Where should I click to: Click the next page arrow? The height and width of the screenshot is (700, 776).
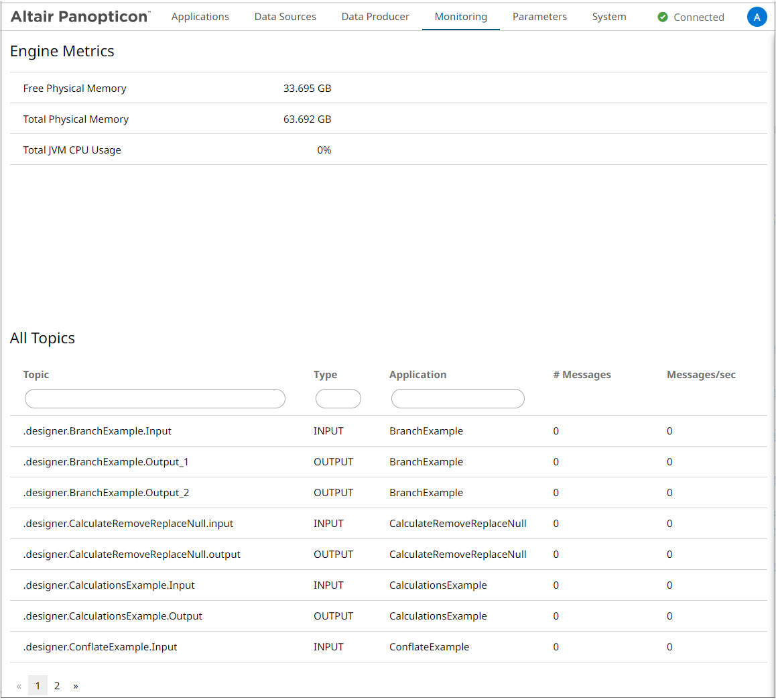(x=76, y=685)
